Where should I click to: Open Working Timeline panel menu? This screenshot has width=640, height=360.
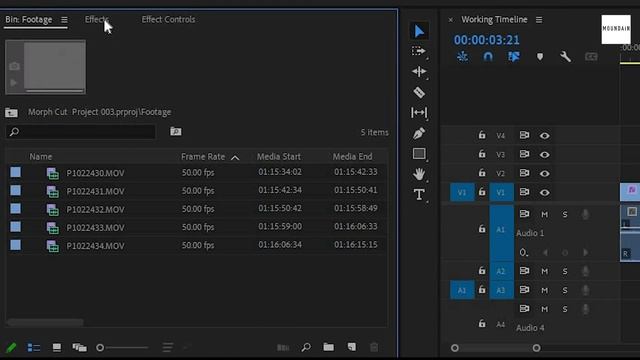tap(539, 20)
